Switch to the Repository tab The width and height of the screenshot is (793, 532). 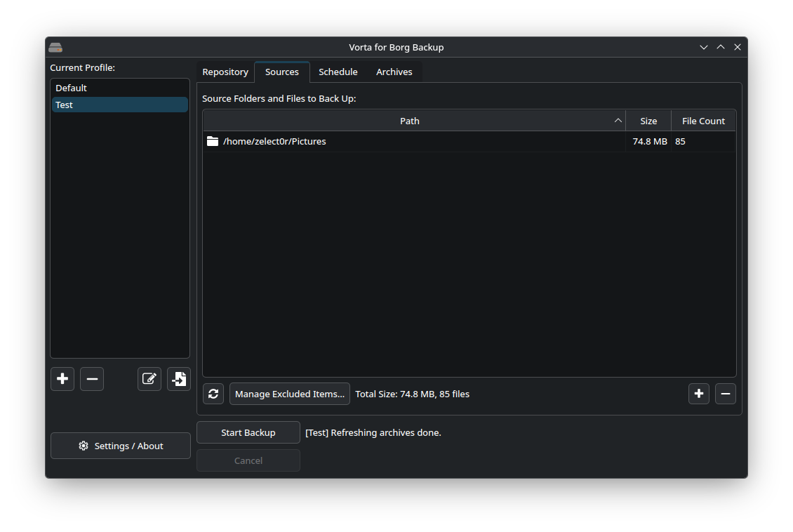pyautogui.click(x=225, y=72)
